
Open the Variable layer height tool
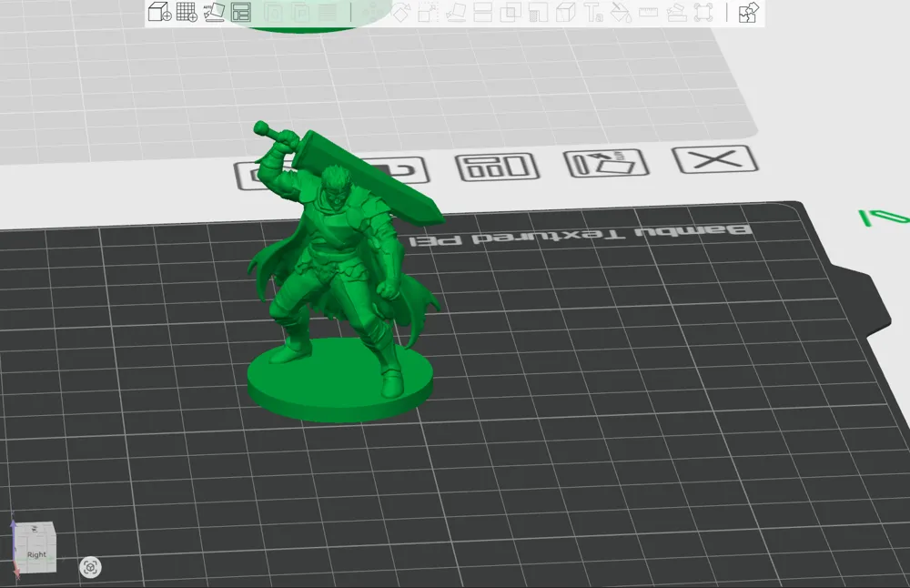[x=328, y=12]
